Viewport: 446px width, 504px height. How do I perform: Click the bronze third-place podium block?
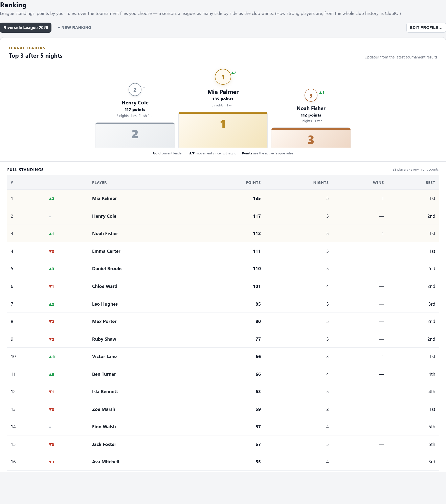pos(311,138)
